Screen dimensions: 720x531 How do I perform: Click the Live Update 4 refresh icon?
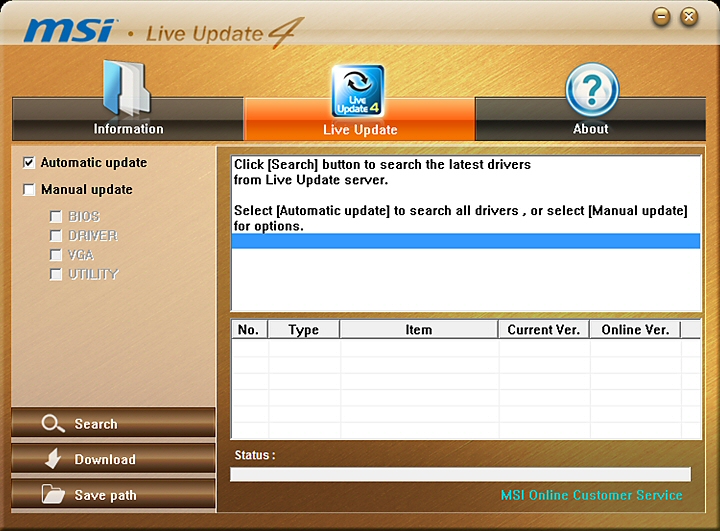pyautogui.click(x=358, y=91)
